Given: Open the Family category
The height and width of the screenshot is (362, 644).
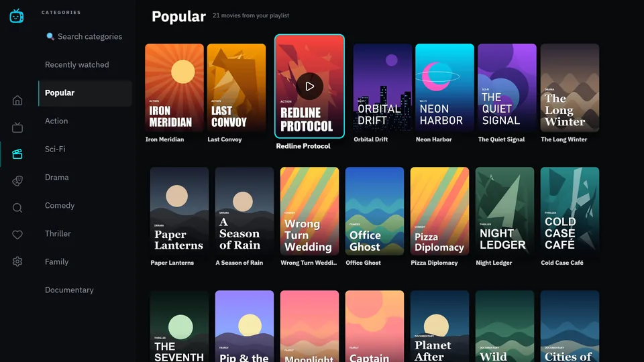Looking at the screenshot, I should (x=85, y=262).
